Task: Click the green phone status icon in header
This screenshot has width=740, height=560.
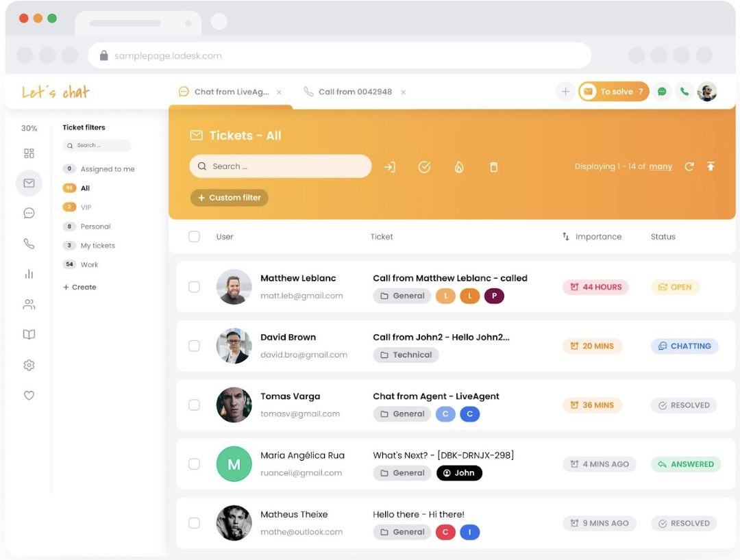Action: [684, 92]
